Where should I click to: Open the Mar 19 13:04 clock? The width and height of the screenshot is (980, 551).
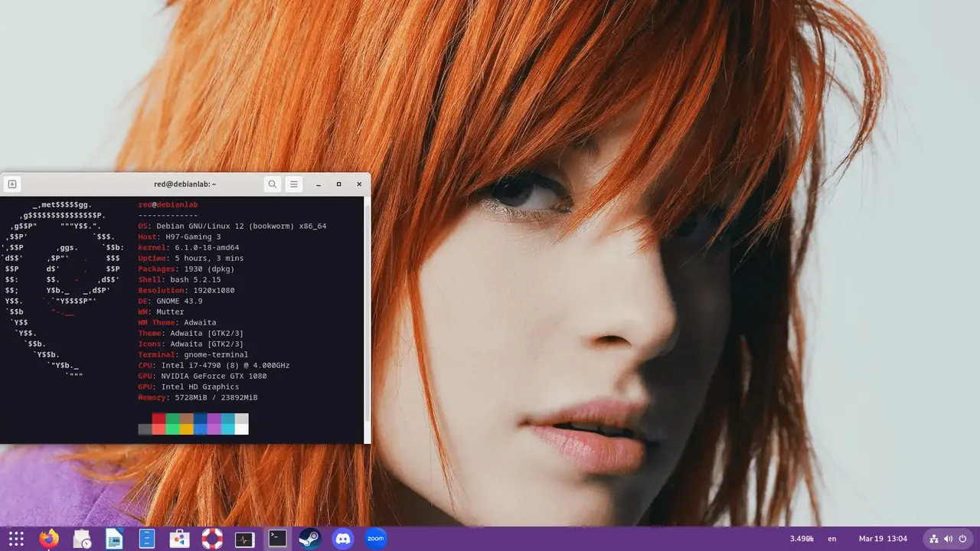[x=883, y=539]
